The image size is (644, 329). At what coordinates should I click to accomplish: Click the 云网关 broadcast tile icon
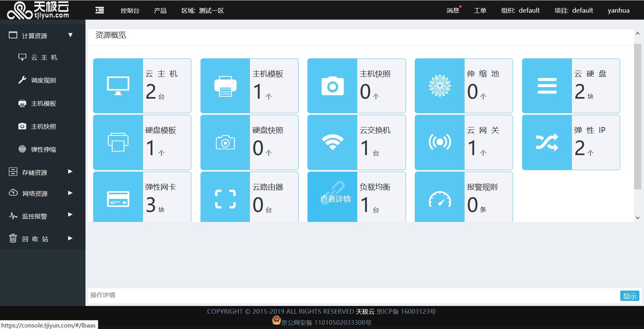click(440, 142)
